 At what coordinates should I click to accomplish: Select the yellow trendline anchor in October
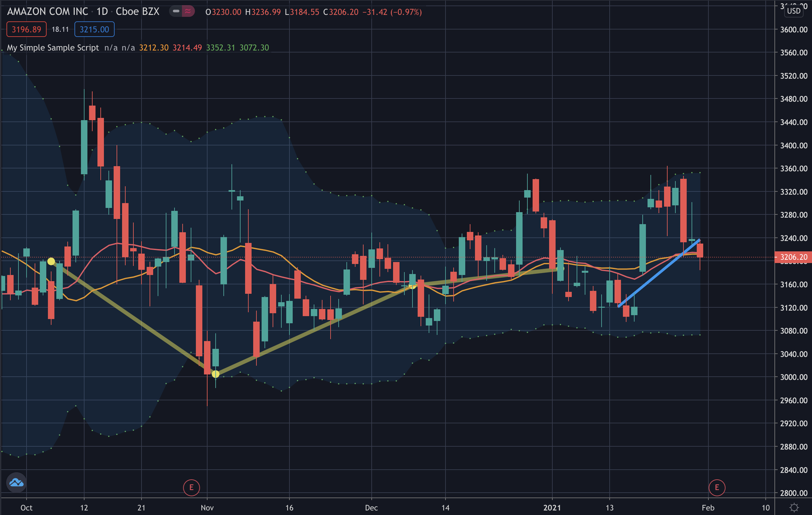coord(51,261)
